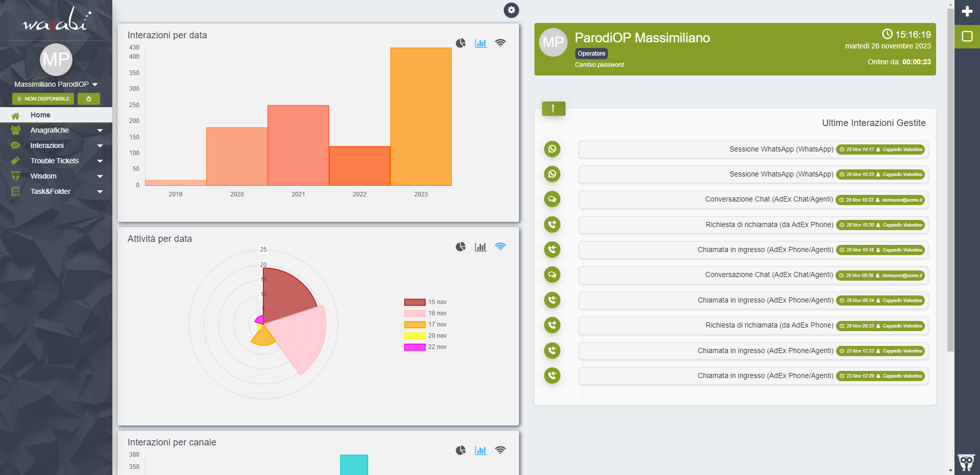980x475 pixels.
Task: Open the Wisdom owl icon at bottom right
Action: tap(966, 462)
